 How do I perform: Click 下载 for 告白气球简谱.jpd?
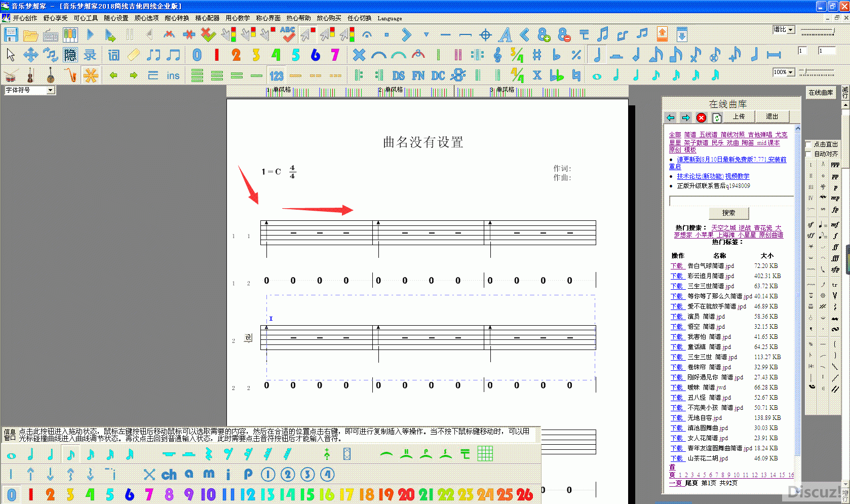(x=677, y=266)
